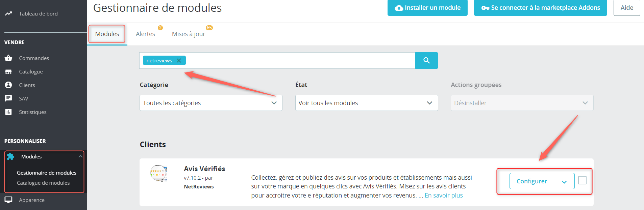Click the Installer un module button
Screen dimensions: 644x210
pos(427,8)
